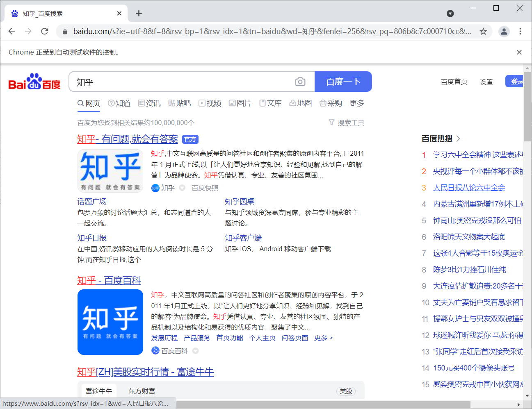Open 百度首页 link
The width and height of the screenshot is (532, 409).
click(454, 82)
